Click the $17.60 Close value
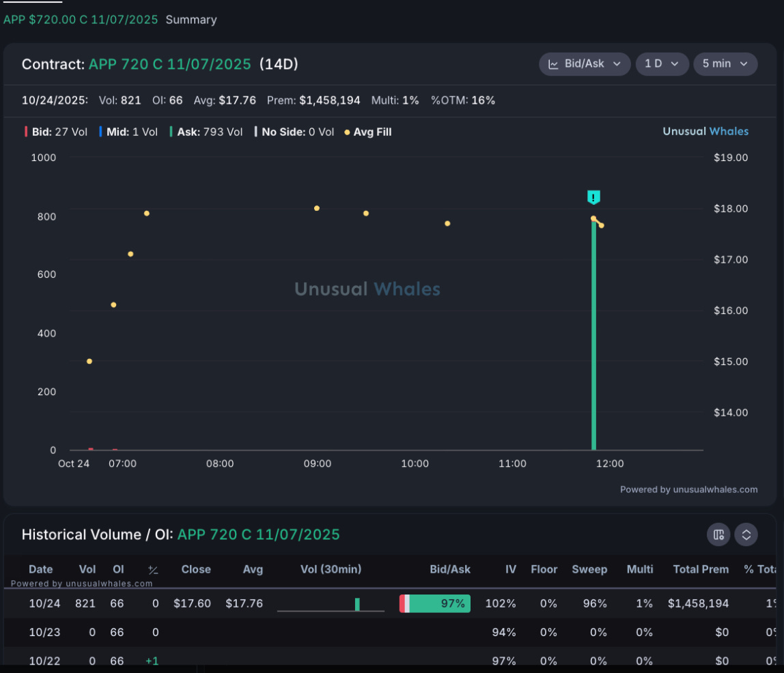 192,603
